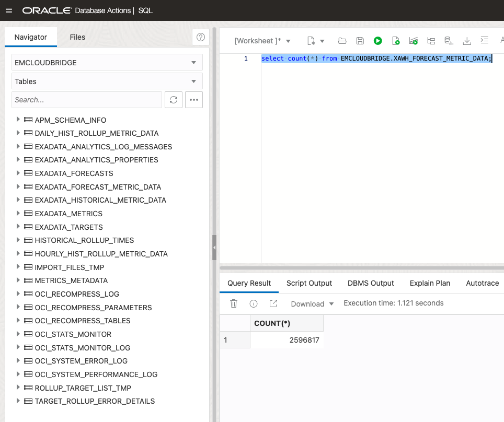The image size is (504, 422).
Task: Select the ROLLUP_TARGET_LIST_TMP table
Action: [x=83, y=388]
